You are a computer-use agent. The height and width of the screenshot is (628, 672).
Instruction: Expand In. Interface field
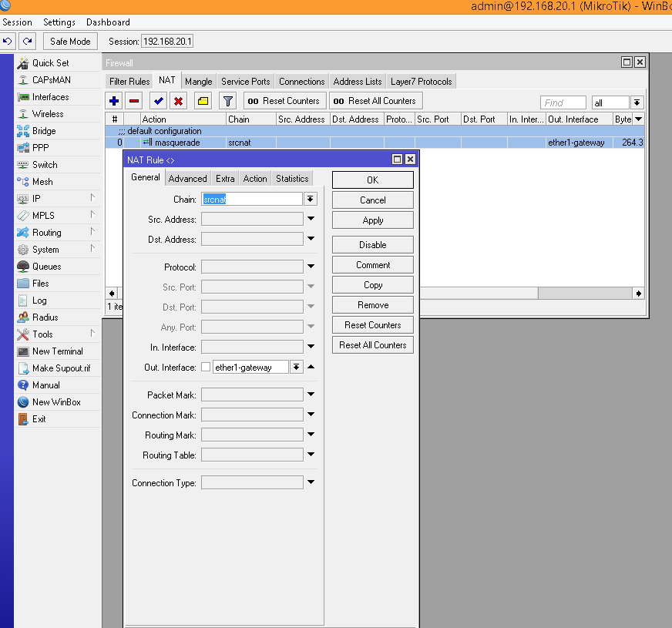(311, 347)
